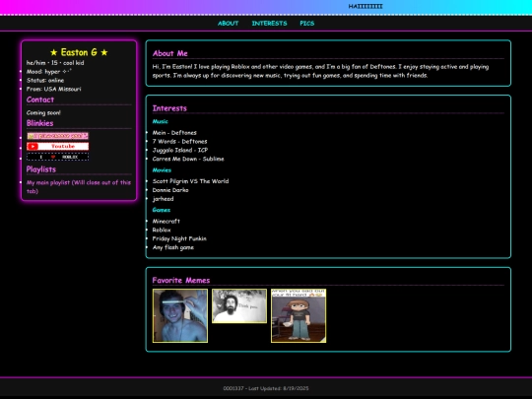The image size is (532, 399).
Task: Open the ABOUT navigation link
Action: tap(228, 24)
